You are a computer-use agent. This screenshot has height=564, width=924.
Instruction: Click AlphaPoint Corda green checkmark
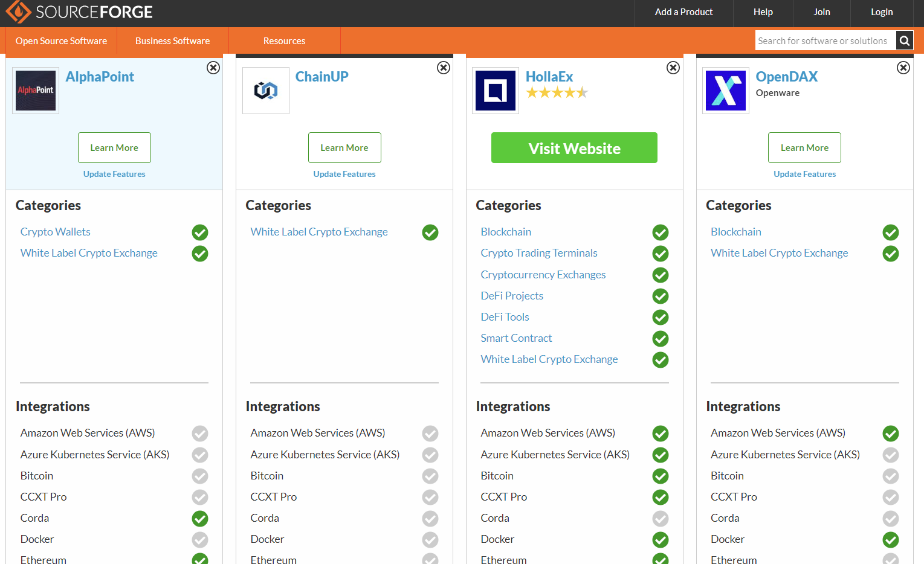200,519
